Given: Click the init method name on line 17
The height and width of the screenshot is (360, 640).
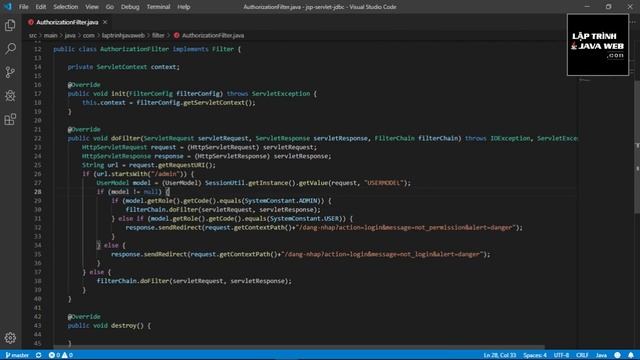Looking at the screenshot, I should coord(118,94).
